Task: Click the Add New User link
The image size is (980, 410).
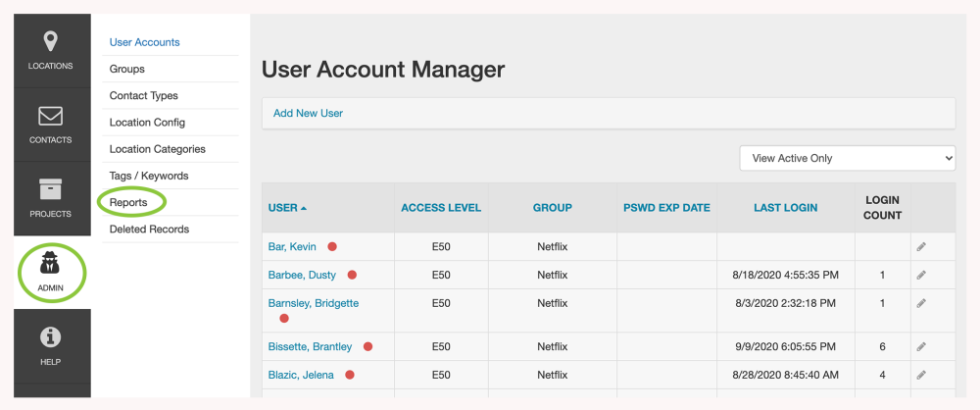Action: [x=308, y=114]
